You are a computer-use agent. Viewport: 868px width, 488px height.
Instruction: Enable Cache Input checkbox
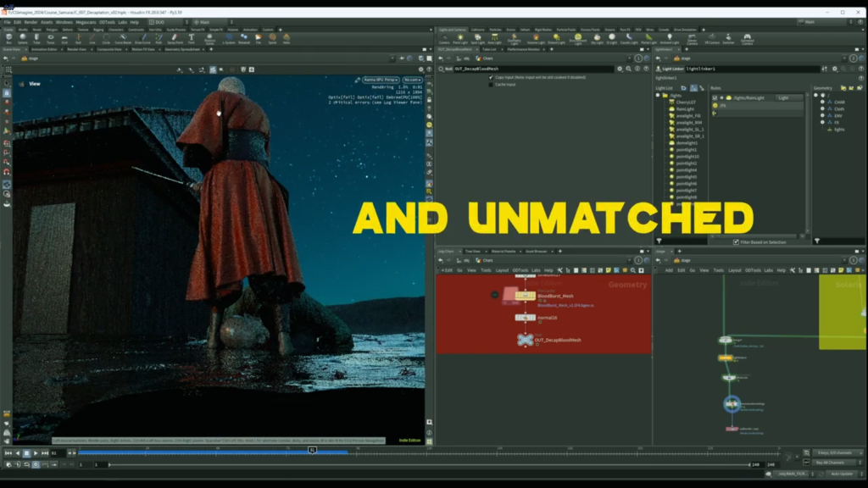pyautogui.click(x=491, y=85)
